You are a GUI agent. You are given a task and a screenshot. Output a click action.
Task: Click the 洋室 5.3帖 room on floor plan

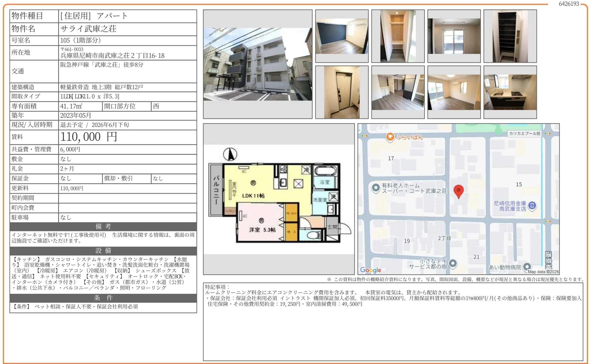(x=262, y=230)
